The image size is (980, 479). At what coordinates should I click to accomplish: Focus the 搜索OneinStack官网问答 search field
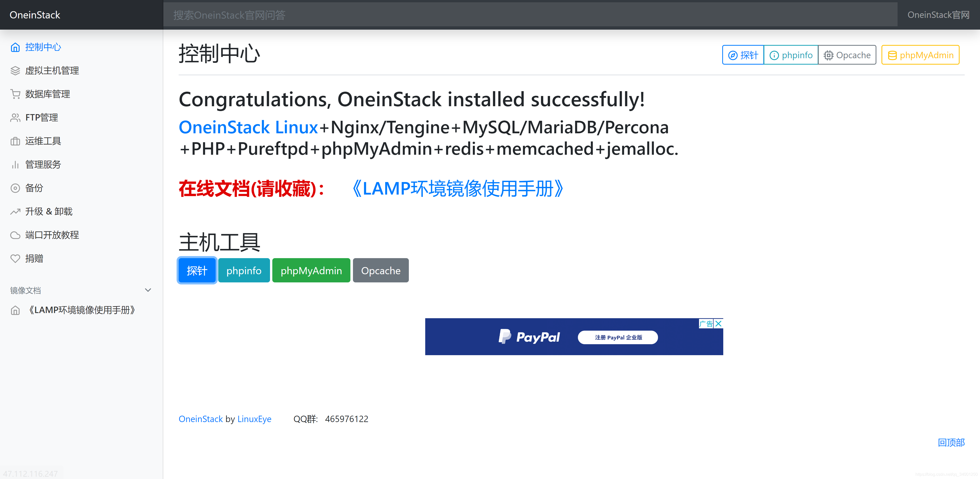tap(530, 15)
